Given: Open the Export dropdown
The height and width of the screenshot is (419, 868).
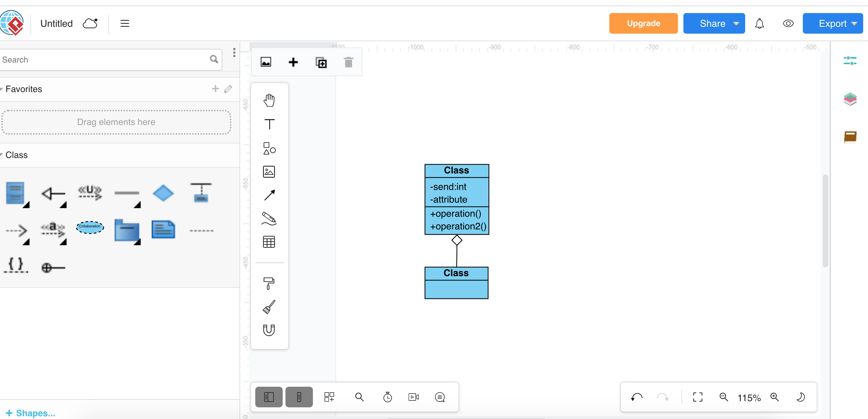Looking at the screenshot, I should tap(833, 23).
